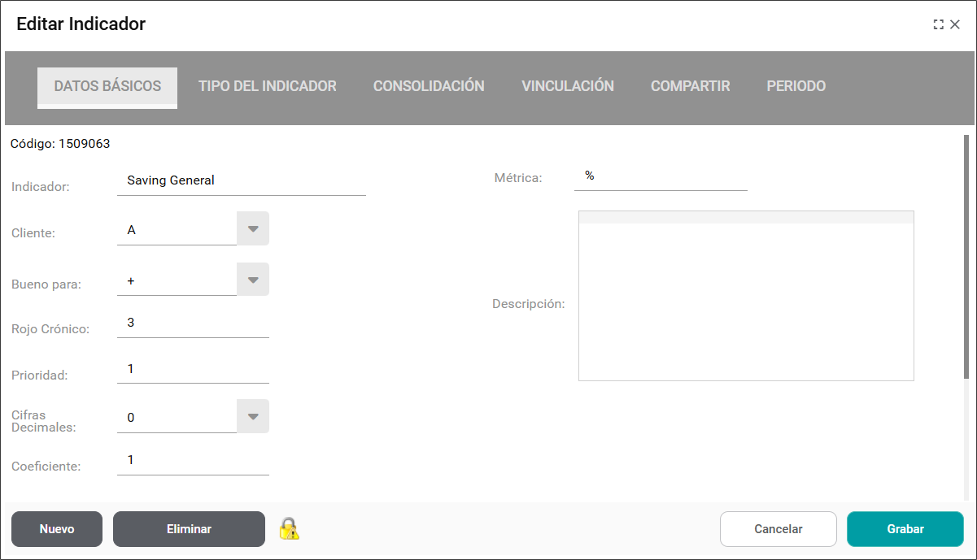977x560 pixels.
Task: Click the Cancelar button
Action: pos(778,529)
